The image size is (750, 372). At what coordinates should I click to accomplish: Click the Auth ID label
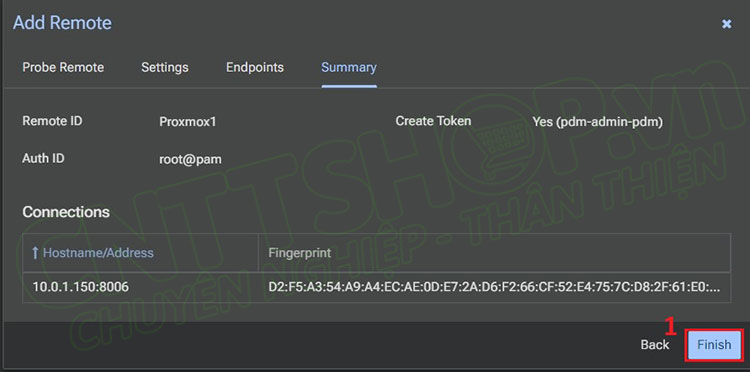pos(43,158)
